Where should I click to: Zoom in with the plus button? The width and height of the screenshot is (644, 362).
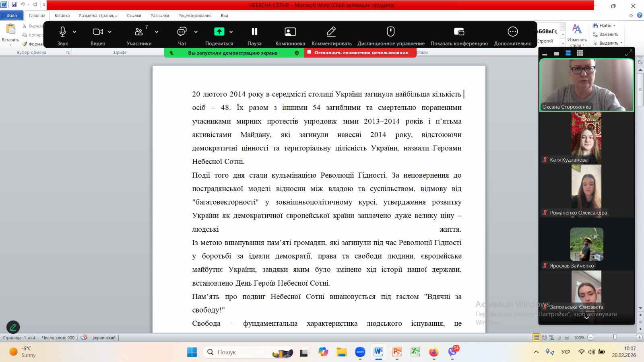click(639, 337)
